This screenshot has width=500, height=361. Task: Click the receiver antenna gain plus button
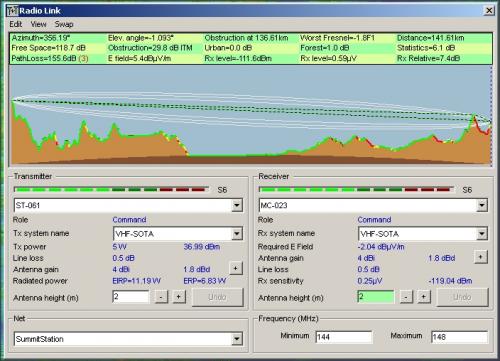pyautogui.click(x=480, y=257)
